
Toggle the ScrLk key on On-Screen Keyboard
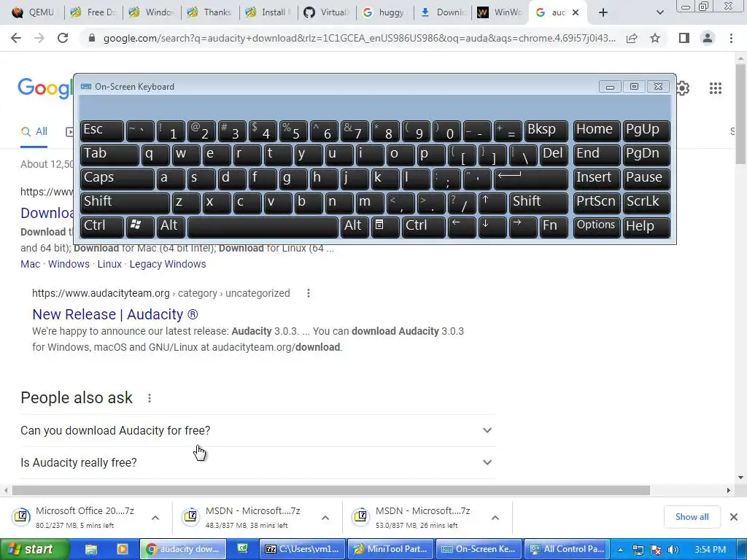[x=646, y=203]
